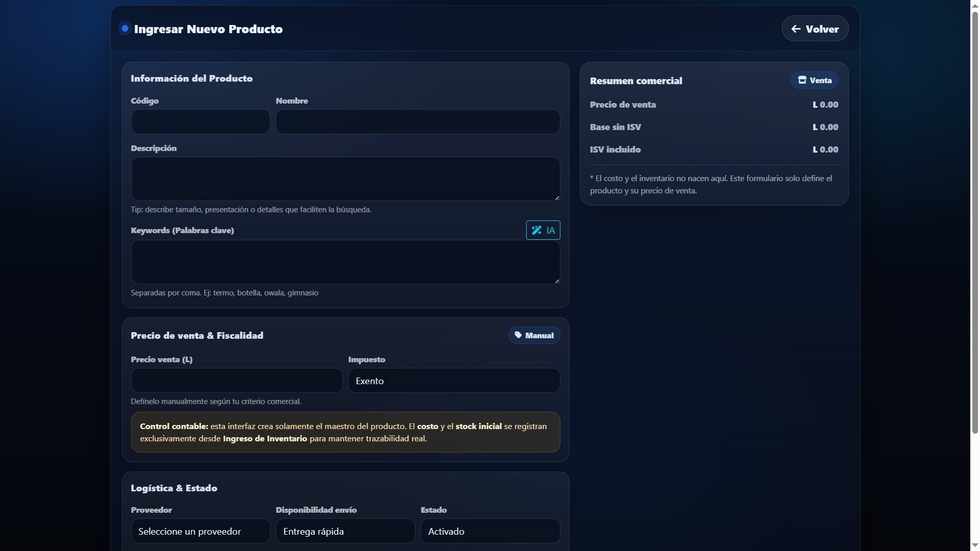Toggle the Manual pricing mode badge

tap(534, 335)
